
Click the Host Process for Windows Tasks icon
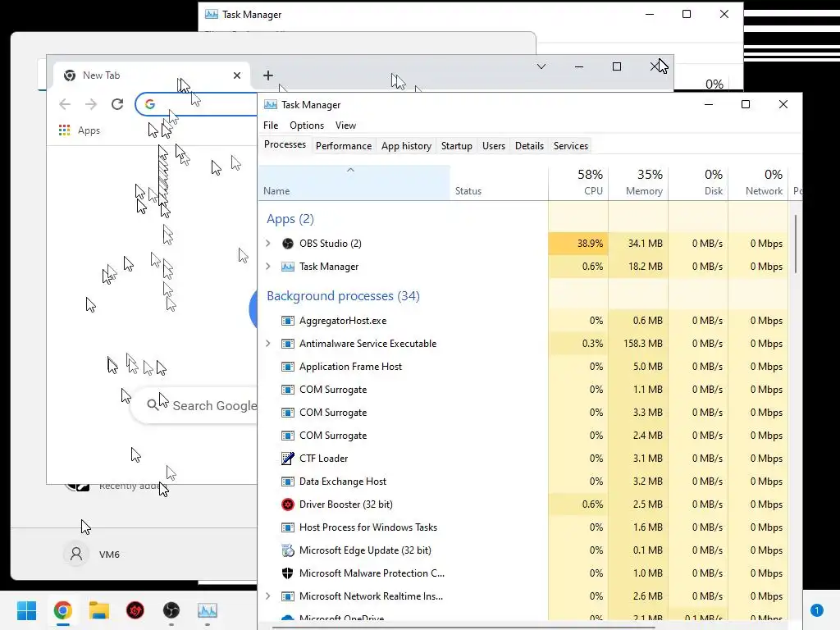point(288,527)
